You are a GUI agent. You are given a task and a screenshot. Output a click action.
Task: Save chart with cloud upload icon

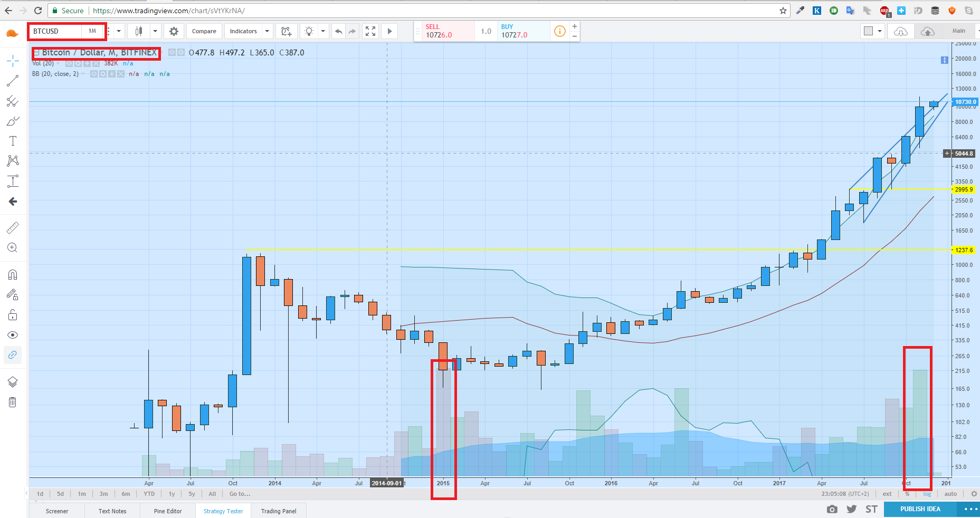point(927,31)
